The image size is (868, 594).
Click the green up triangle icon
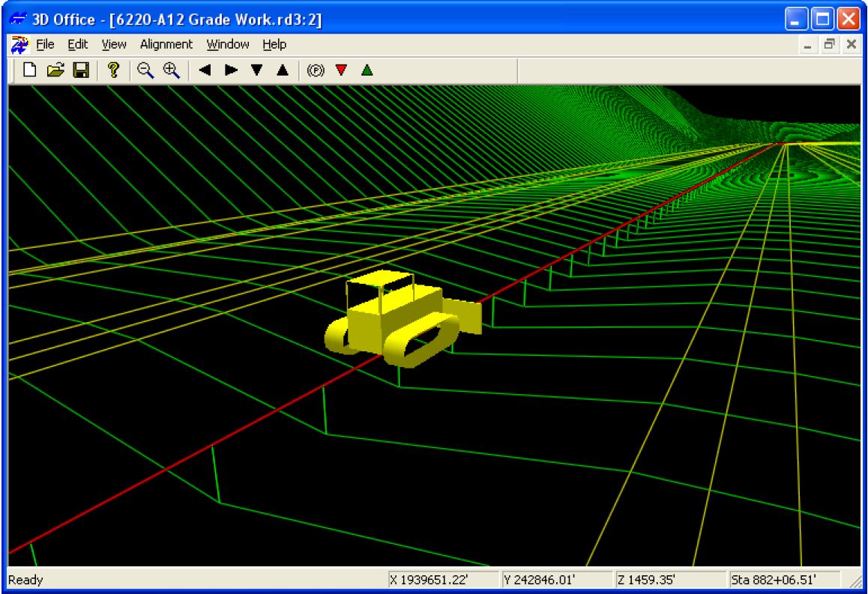(x=367, y=70)
